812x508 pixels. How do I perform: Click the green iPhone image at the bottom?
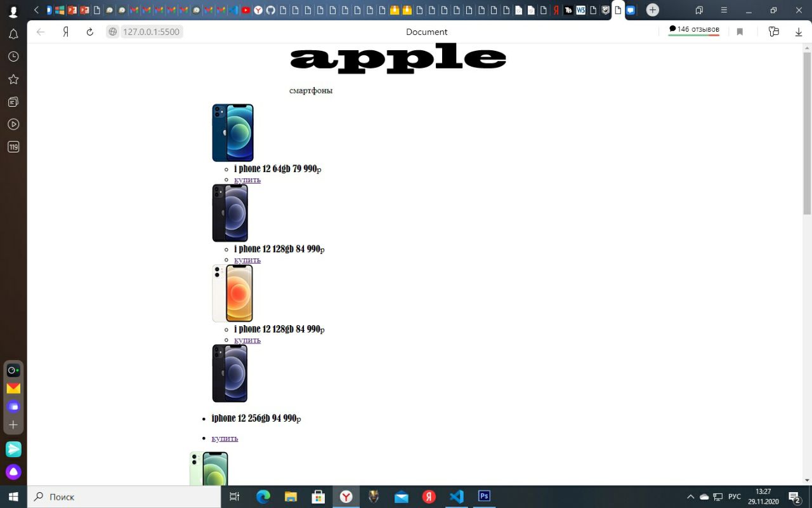pos(209,469)
